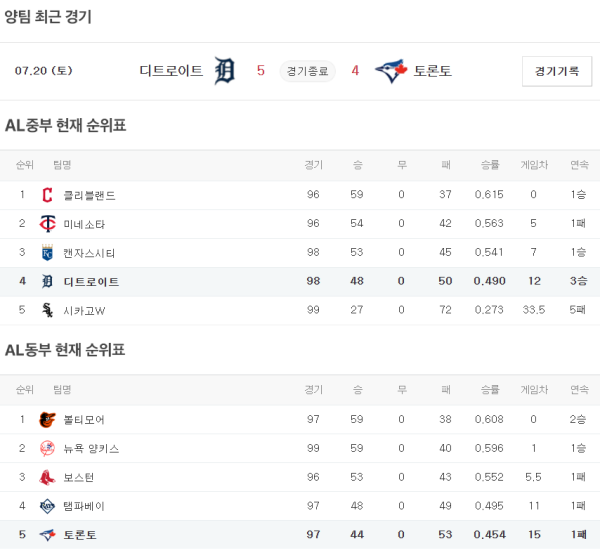Click the Tampa Bay Rays logo icon
The width and height of the screenshot is (600, 553).
pyautogui.click(x=47, y=507)
